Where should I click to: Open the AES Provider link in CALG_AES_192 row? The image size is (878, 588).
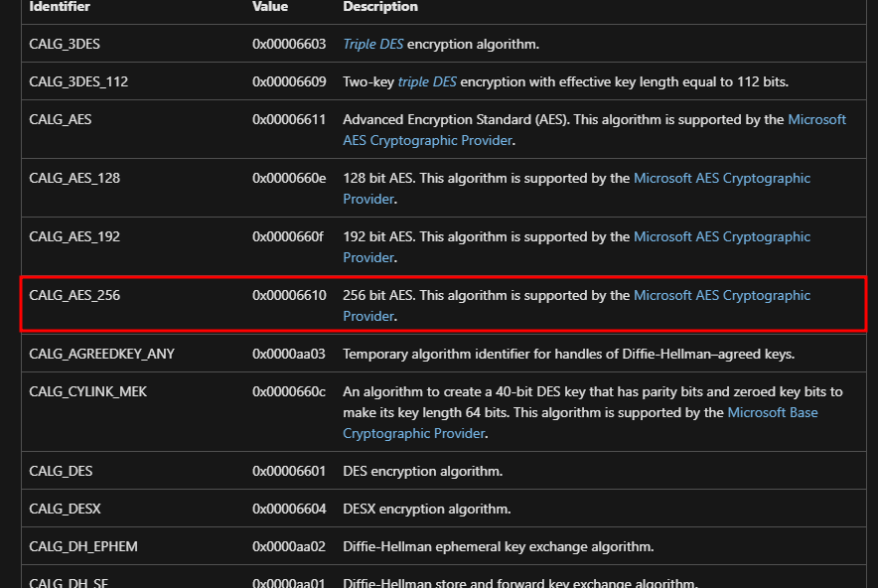[722, 237]
